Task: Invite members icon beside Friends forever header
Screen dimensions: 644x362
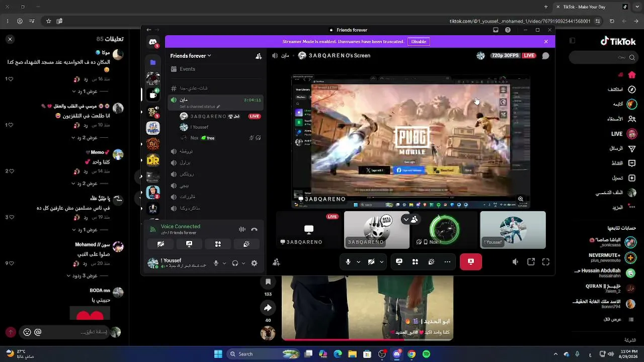Action: [259, 56]
